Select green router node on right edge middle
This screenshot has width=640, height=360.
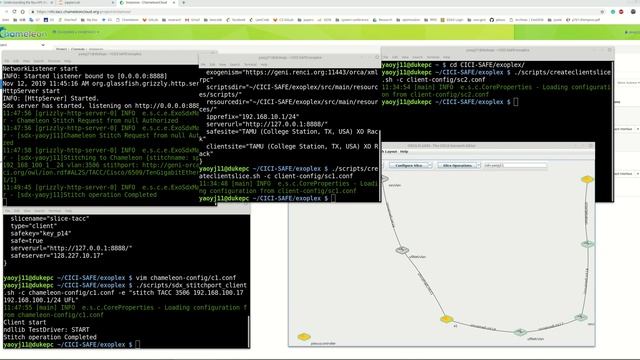pos(587,244)
